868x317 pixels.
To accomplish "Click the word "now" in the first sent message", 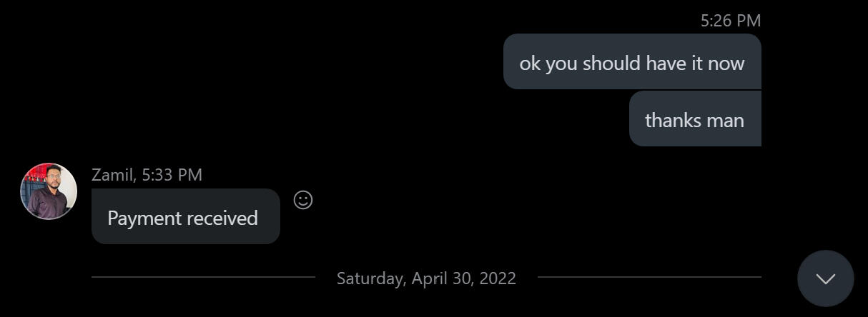I will [726, 63].
